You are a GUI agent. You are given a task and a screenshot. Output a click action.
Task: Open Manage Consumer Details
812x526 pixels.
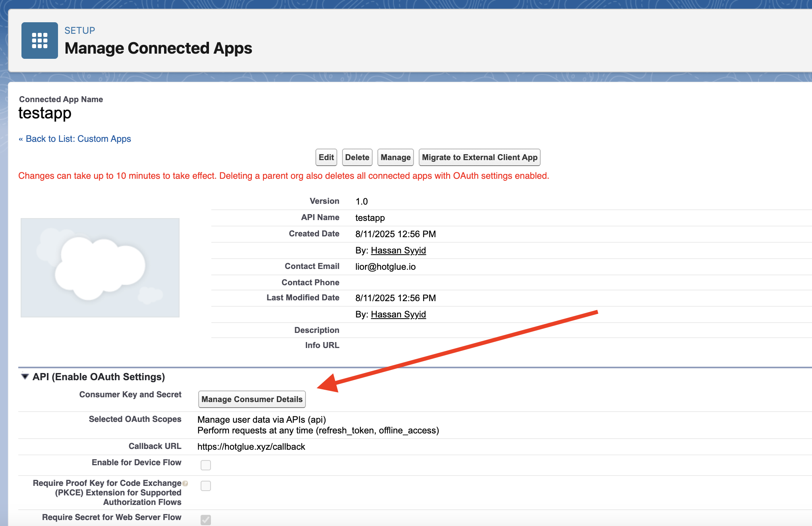coord(252,399)
